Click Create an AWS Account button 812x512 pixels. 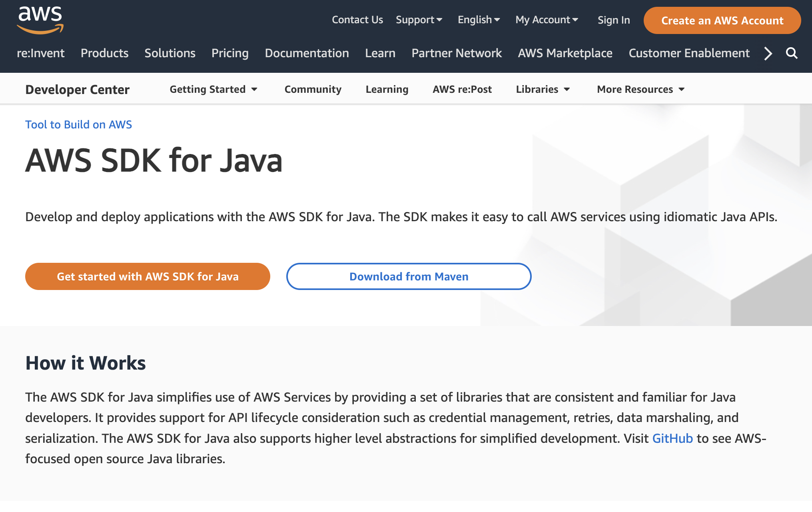tap(722, 20)
